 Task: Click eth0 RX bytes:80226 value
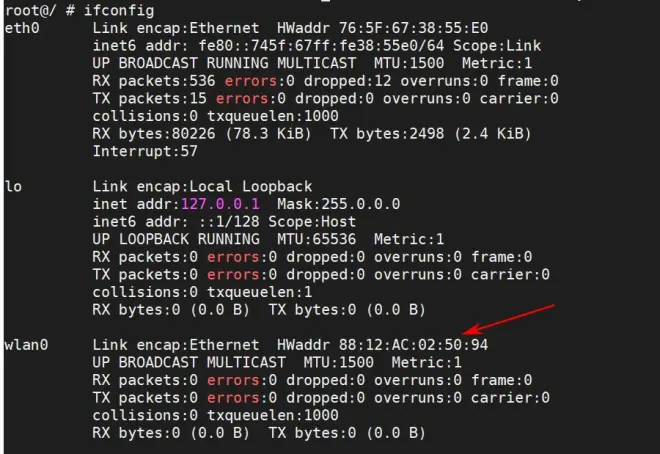pyautogui.click(x=154, y=134)
